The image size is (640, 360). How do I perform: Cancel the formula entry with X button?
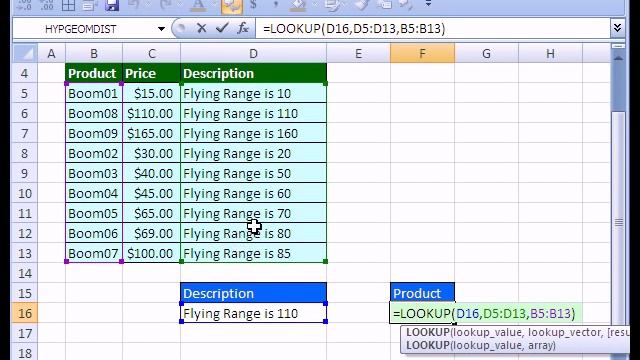click(x=201, y=28)
